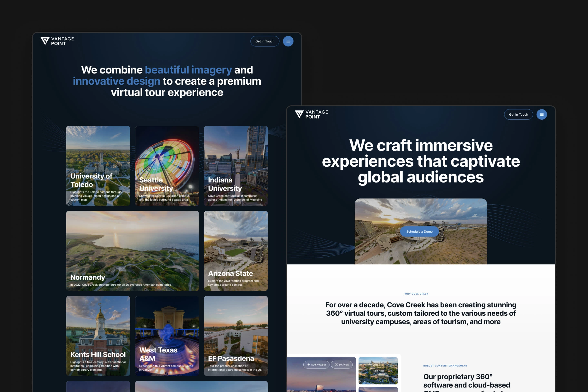Click 'innovative design' highlighted text
Screen dimensions: 588x392
pyautogui.click(x=117, y=81)
